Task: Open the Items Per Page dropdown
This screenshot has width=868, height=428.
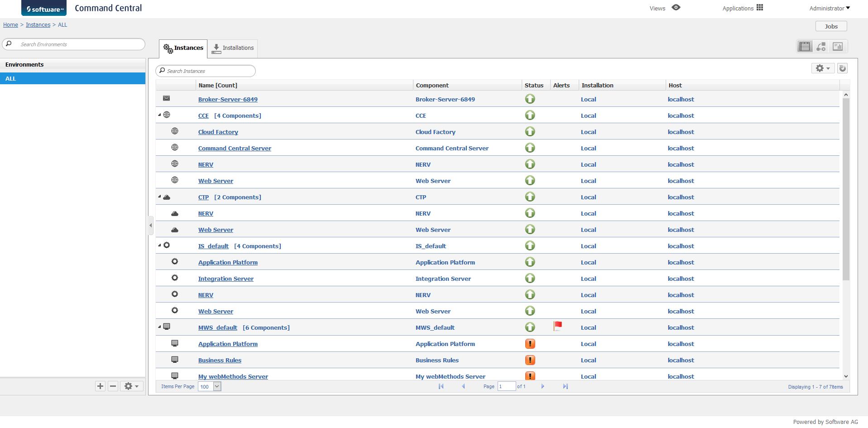Action: pos(209,386)
